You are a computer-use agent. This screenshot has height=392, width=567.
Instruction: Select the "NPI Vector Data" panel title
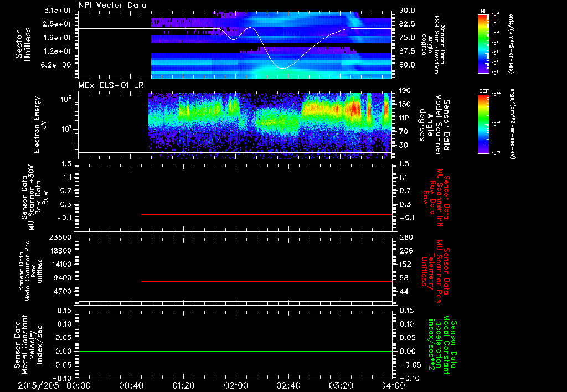[x=113, y=5]
